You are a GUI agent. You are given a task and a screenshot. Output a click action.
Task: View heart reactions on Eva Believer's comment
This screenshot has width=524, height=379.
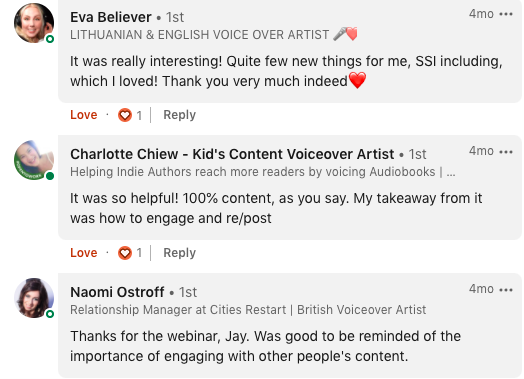point(130,115)
